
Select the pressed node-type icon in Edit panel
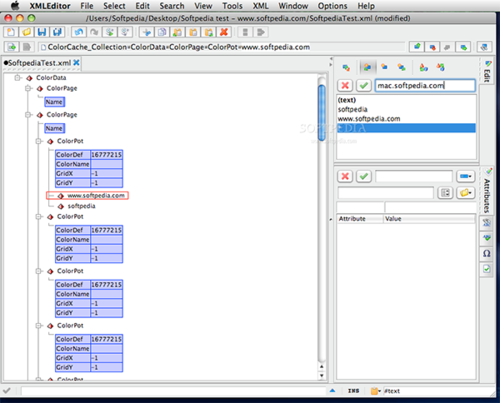coord(367,67)
